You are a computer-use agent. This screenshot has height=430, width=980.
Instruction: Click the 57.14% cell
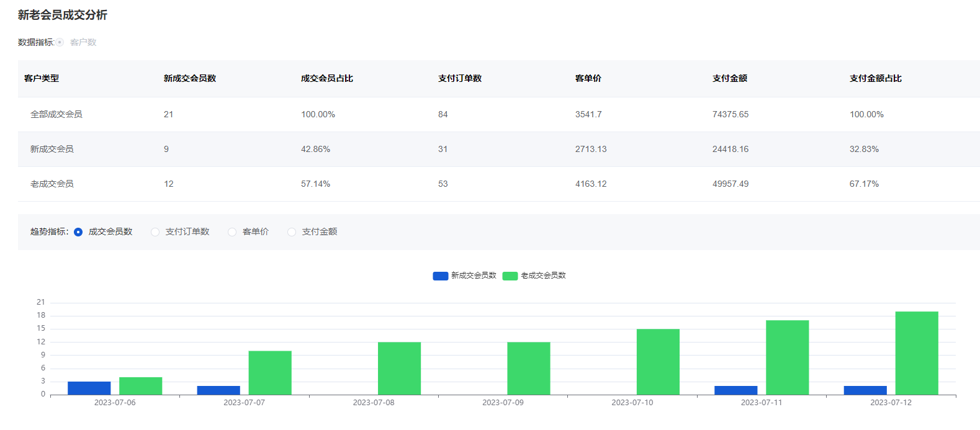[316, 184]
